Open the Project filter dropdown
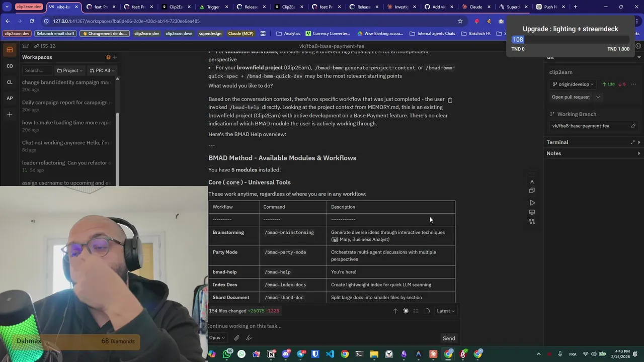Screen dimensions: 644x362 69,70
